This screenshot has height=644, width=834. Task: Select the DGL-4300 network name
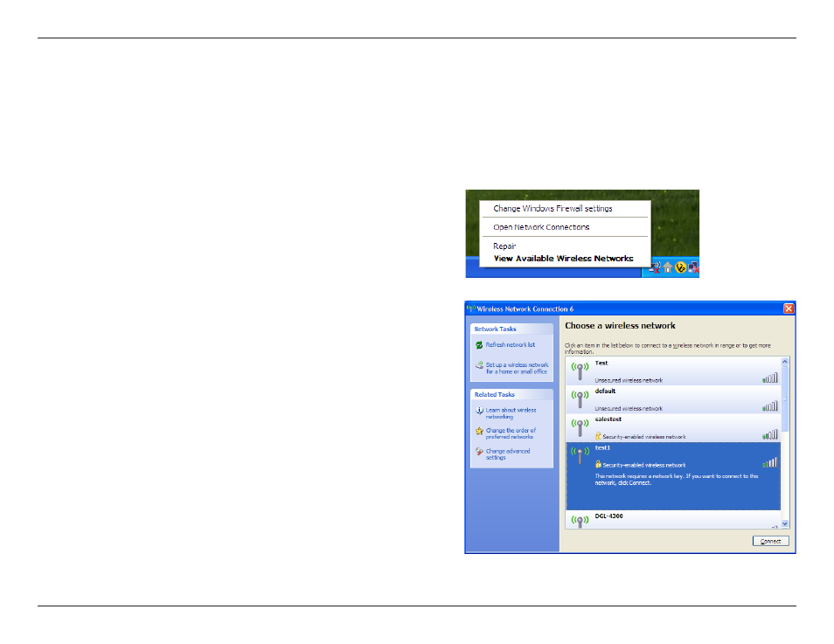coord(608,516)
